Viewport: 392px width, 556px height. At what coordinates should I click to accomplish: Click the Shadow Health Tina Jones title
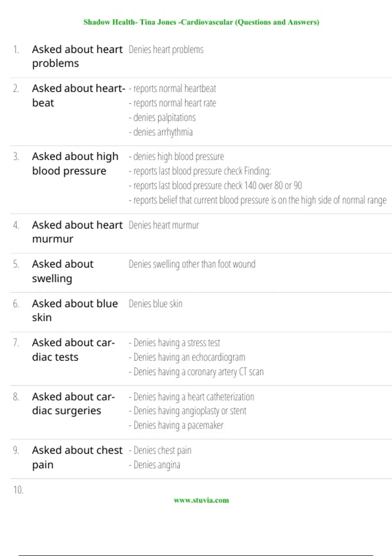201,22
